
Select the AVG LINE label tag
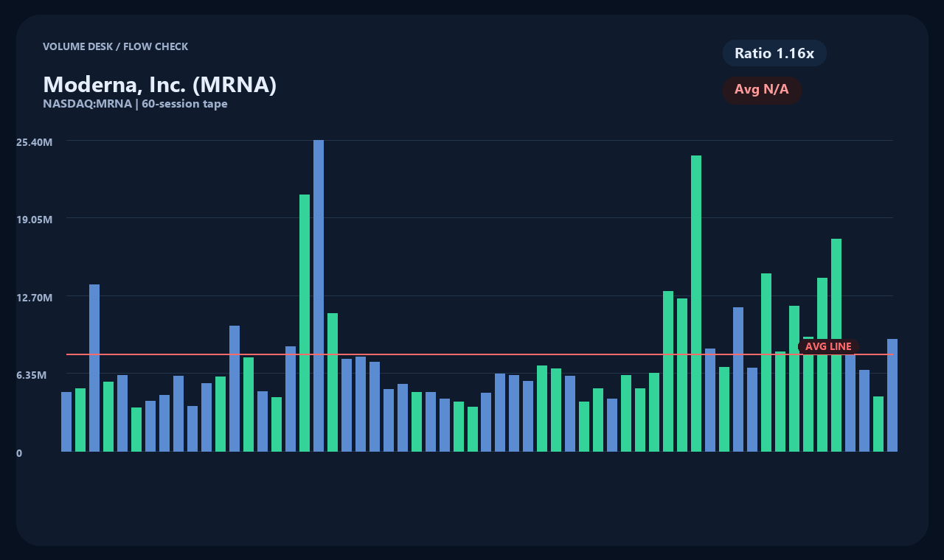828,346
